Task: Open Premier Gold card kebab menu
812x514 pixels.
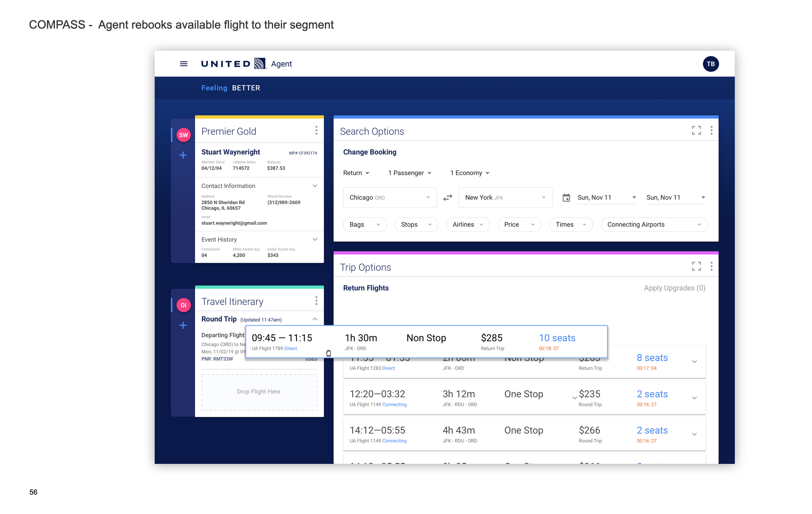Action: point(316,131)
